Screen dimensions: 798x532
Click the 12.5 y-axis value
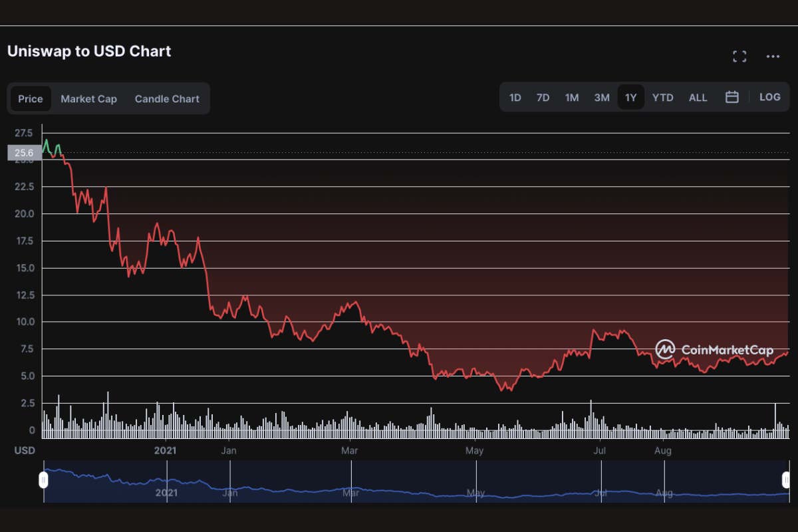click(x=24, y=295)
